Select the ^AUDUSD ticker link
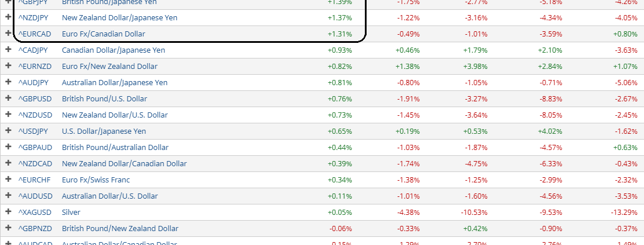This screenshot has width=644, height=245. 35,196
